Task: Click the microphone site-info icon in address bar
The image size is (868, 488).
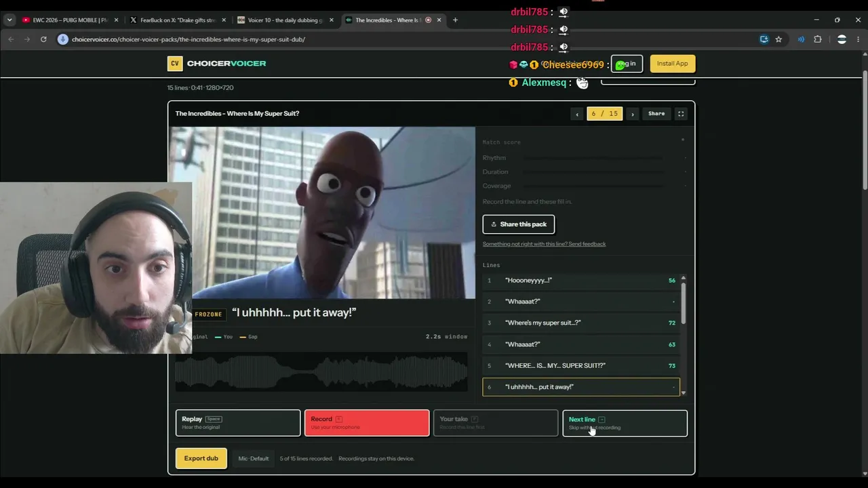Action: click(63, 39)
